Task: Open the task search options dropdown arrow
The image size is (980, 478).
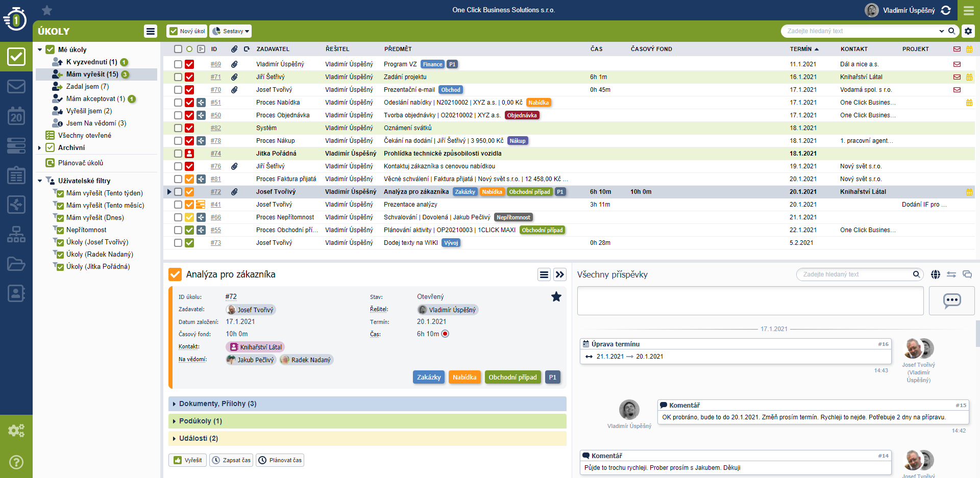Action: click(x=942, y=31)
